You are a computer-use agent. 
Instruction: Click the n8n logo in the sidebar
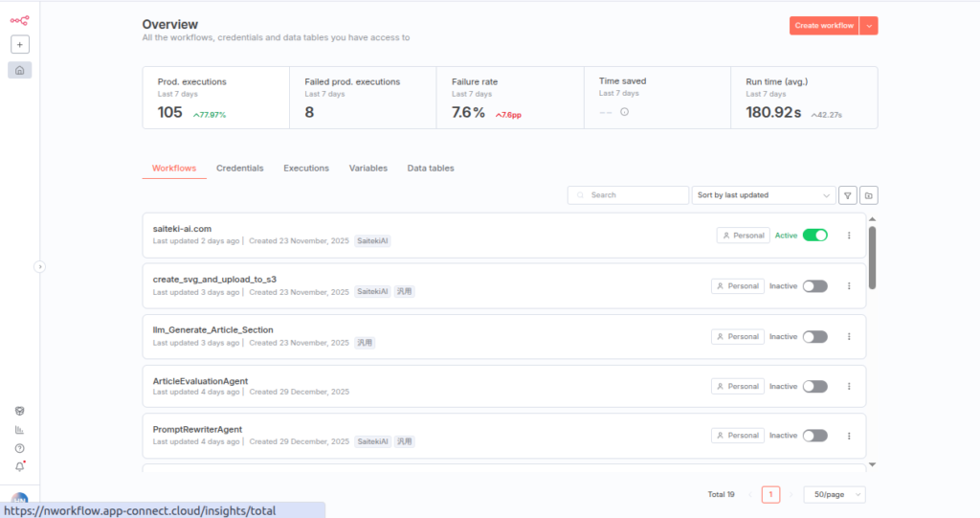click(19, 19)
